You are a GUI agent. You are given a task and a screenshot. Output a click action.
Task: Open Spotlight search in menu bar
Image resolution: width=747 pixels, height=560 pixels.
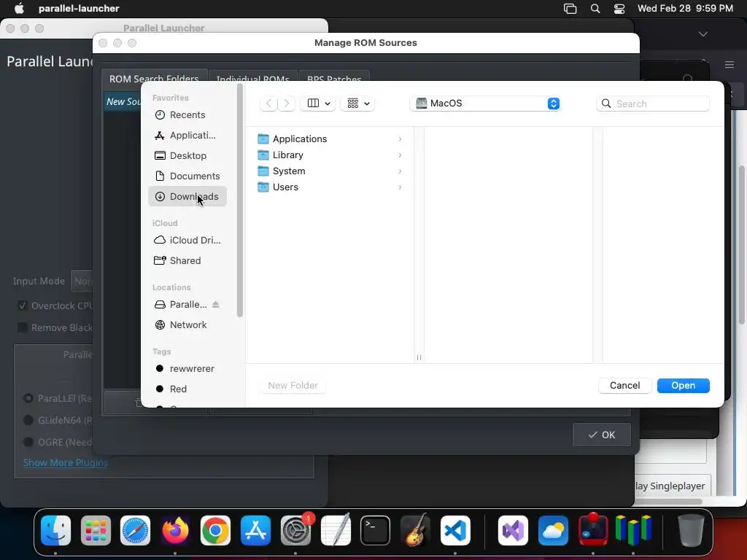[x=595, y=9]
